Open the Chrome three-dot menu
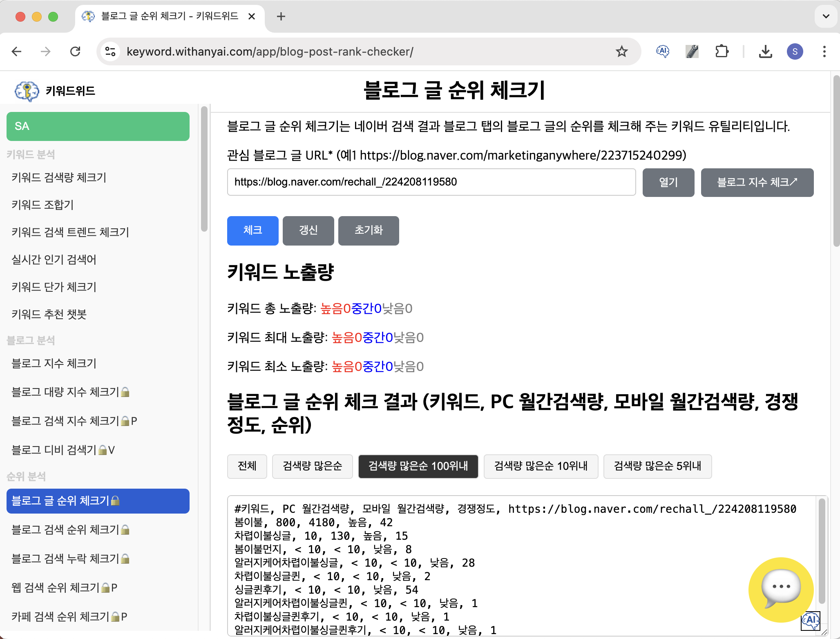840x639 pixels. click(x=824, y=51)
